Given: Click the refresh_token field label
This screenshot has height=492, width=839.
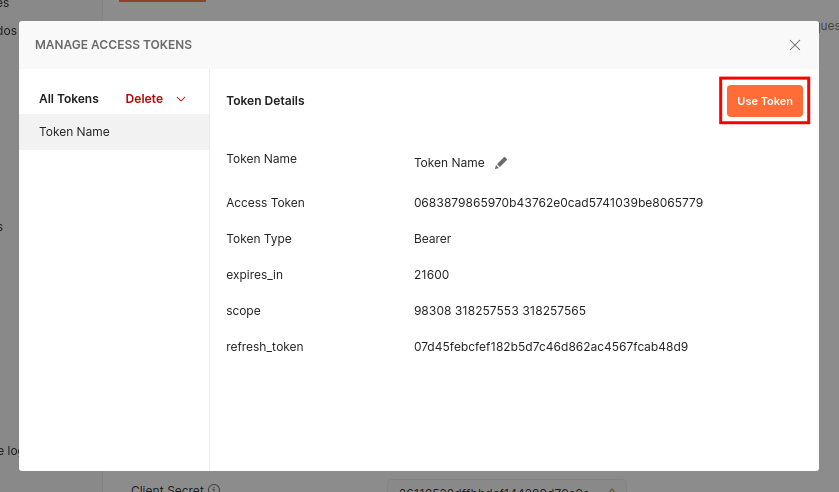Looking at the screenshot, I should point(264,347).
